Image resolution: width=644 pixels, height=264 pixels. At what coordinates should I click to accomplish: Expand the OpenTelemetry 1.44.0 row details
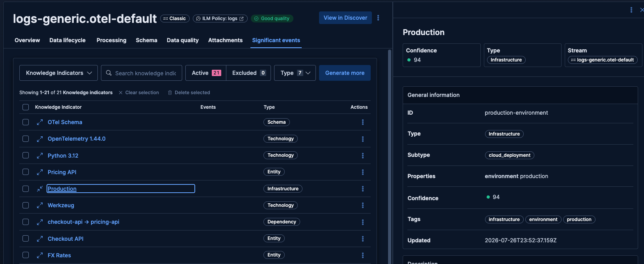(x=39, y=139)
